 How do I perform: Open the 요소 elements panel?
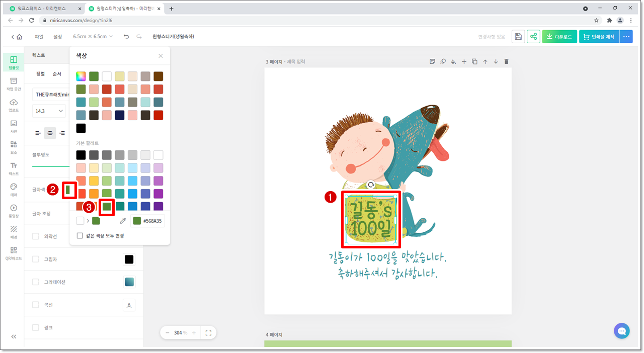tap(14, 147)
